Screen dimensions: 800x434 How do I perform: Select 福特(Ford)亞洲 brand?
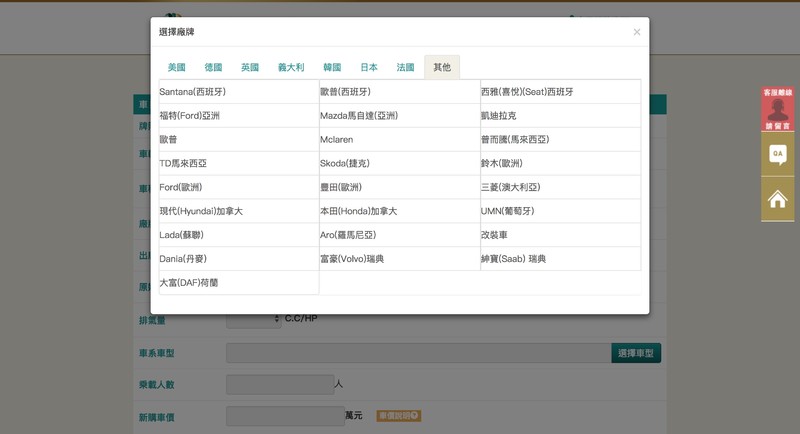pos(239,116)
